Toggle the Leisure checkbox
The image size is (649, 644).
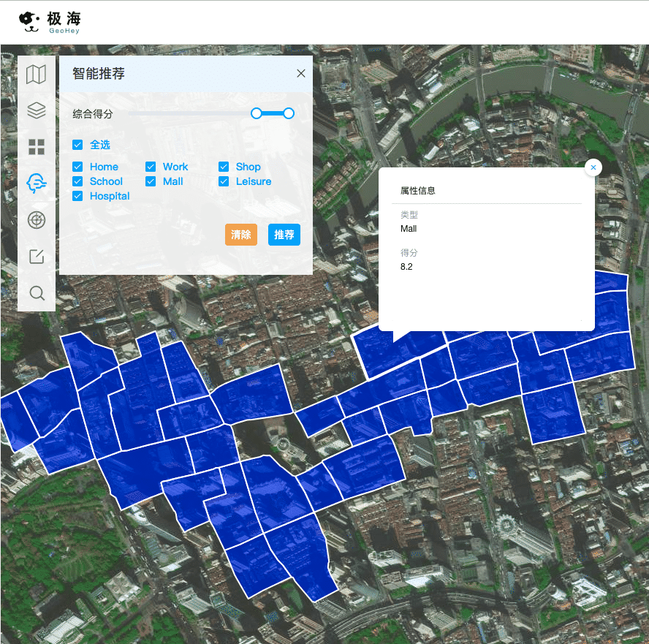click(x=224, y=181)
